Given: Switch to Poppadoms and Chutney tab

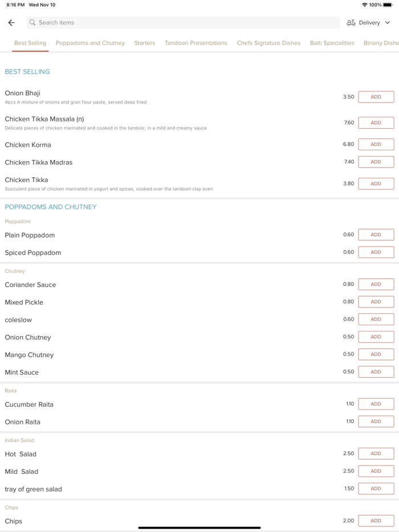Looking at the screenshot, I should tap(90, 43).
